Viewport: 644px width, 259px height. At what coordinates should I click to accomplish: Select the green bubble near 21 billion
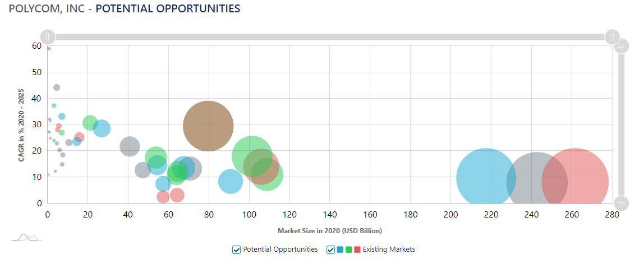(x=90, y=122)
